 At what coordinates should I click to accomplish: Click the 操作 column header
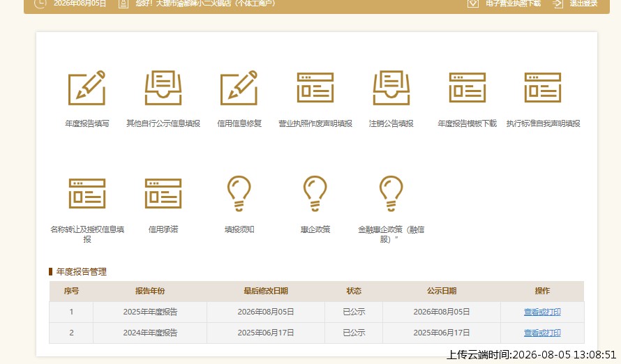(x=542, y=291)
